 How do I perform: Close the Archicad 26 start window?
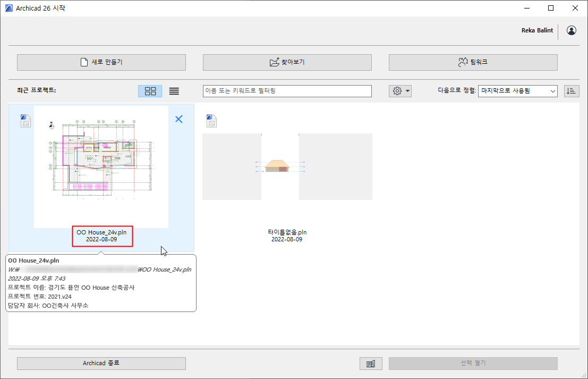pyautogui.click(x=575, y=8)
